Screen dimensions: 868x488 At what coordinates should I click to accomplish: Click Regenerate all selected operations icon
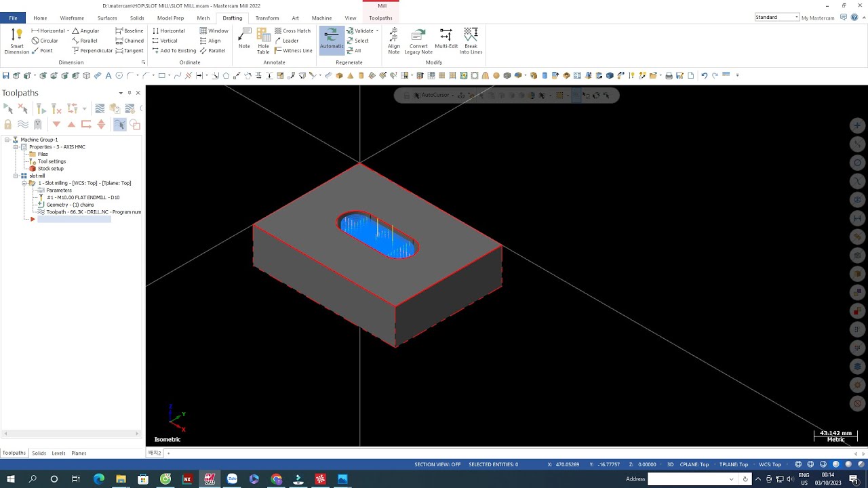click(x=41, y=108)
